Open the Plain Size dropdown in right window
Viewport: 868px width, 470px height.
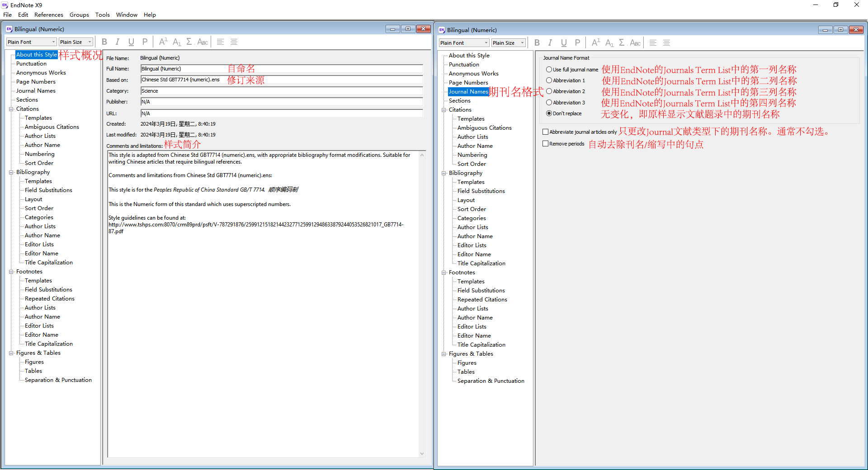click(x=508, y=43)
